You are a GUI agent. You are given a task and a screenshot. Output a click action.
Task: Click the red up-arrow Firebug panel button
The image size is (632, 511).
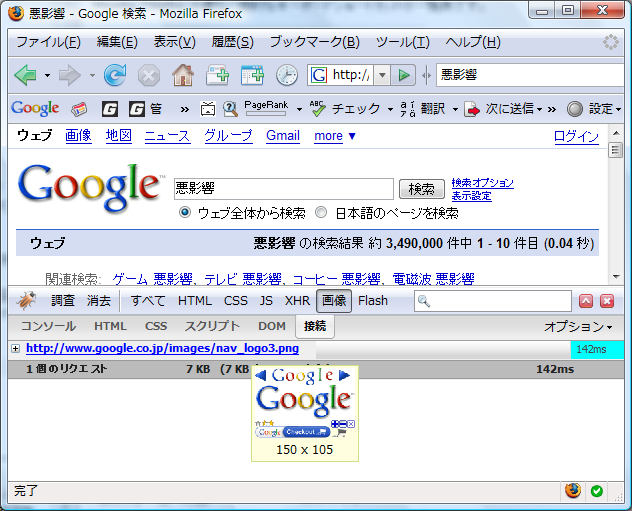click(586, 301)
